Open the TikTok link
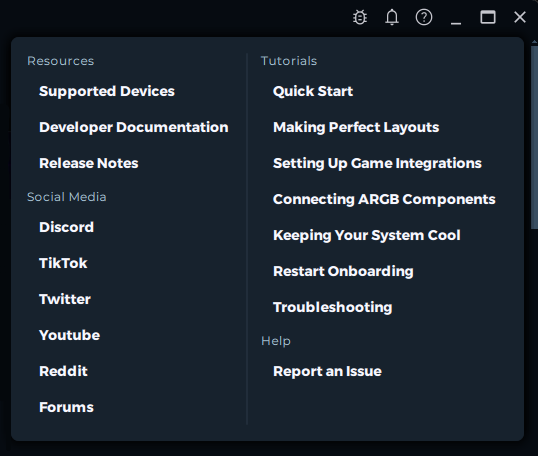 [x=63, y=263]
